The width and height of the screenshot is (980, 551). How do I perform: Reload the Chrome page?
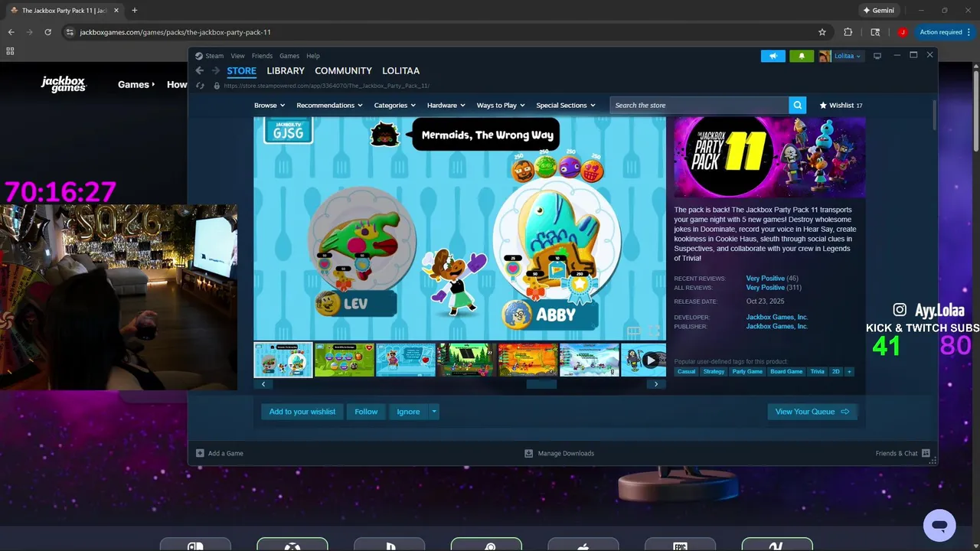tap(47, 32)
